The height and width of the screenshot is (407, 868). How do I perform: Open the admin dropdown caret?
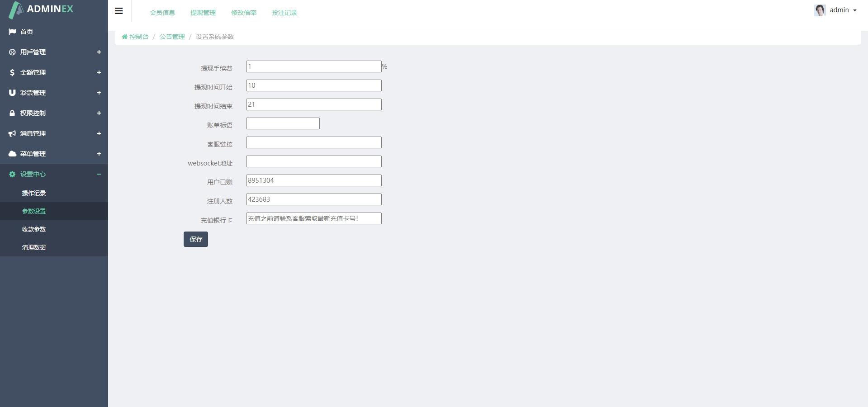(854, 10)
